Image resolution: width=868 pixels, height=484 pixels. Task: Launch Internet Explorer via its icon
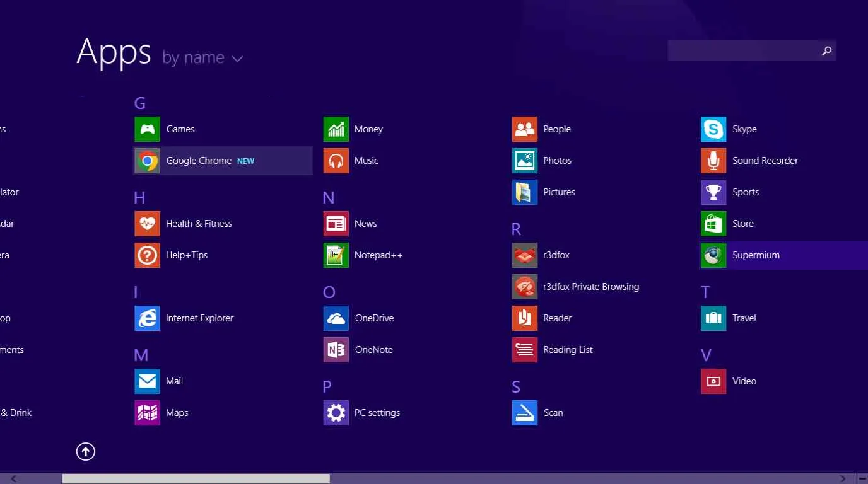pyautogui.click(x=148, y=318)
